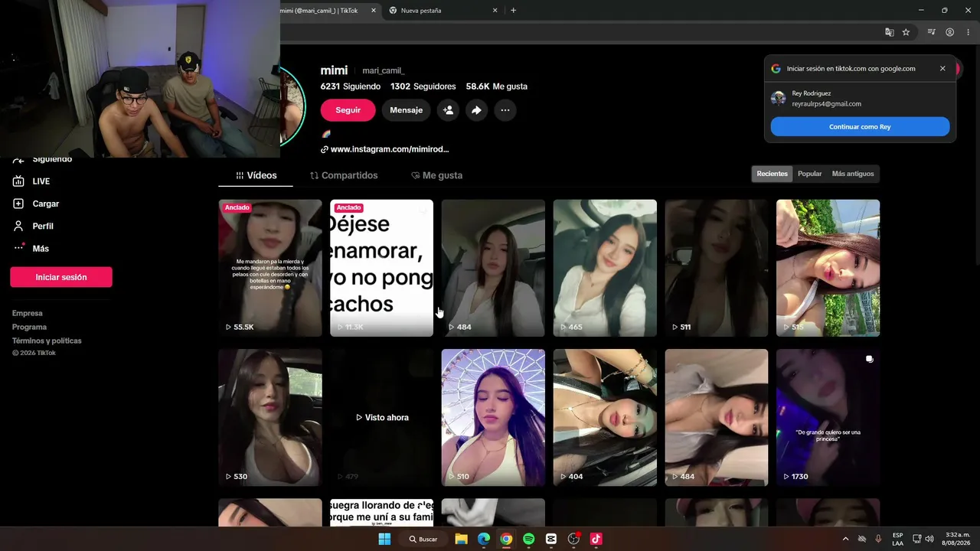Open pinned video with 55.5K views

pos(270,268)
